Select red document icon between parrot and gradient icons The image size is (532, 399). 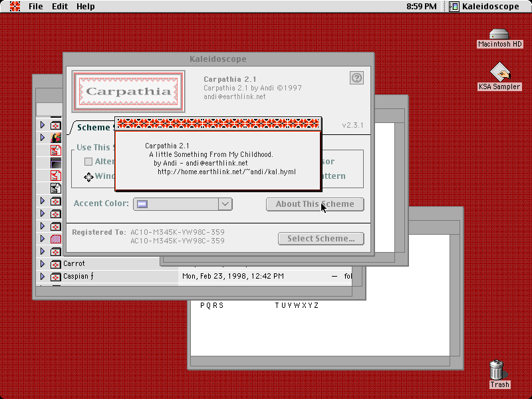coord(56,150)
